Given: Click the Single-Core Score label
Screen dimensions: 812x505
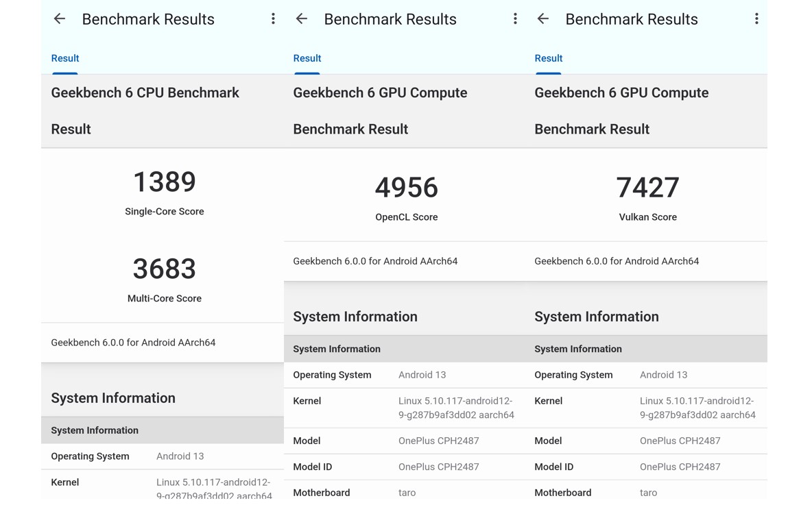Looking at the screenshot, I should tap(165, 212).
